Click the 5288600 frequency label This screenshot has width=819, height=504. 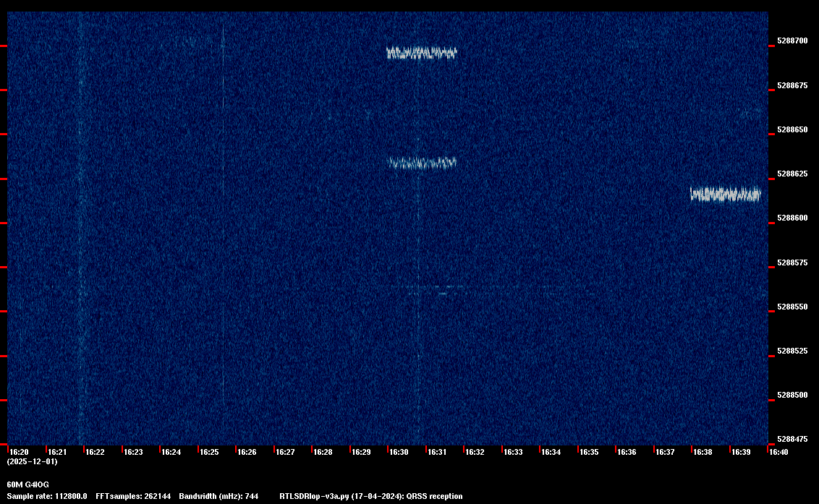[792, 218]
